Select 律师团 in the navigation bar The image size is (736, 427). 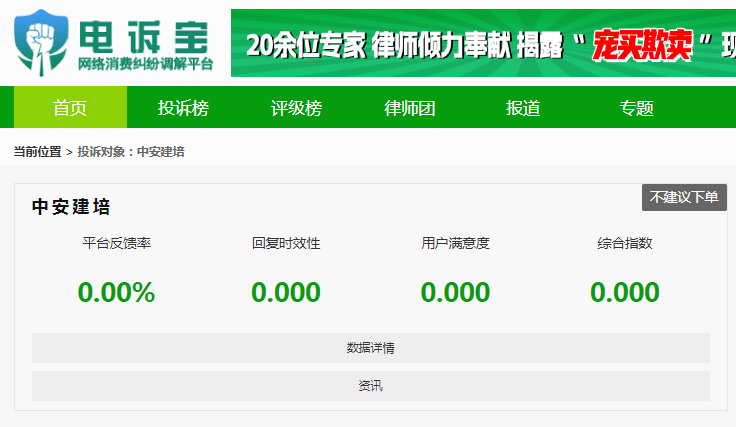pyautogui.click(x=410, y=108)
